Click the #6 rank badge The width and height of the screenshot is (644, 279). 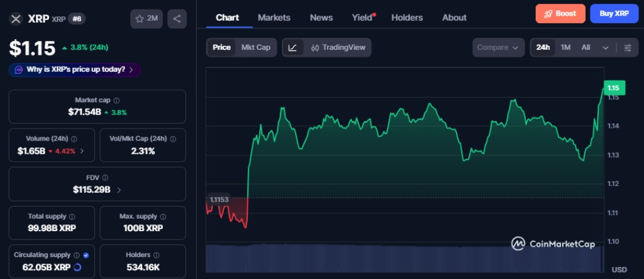(77, 19)
